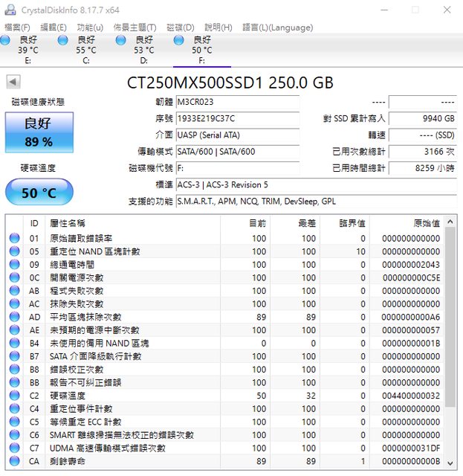Open the 檔案(F) menu
This screenshot has width=463, height=476.
[18, 28]
